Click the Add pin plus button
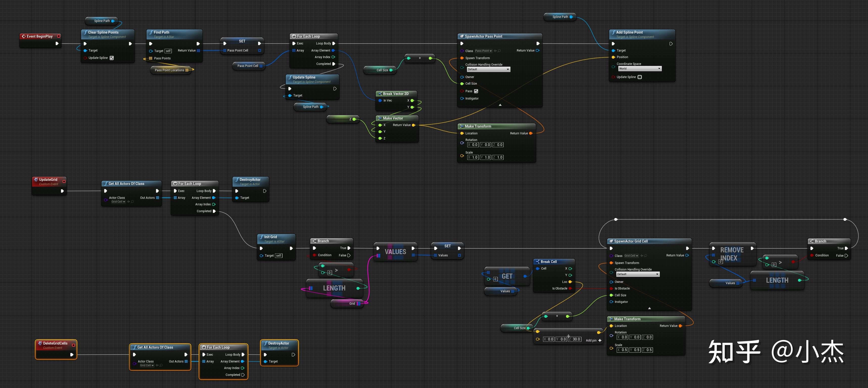The width and height of the screenshot is (868, 388). pyautogui.click(x=600, y=340)
